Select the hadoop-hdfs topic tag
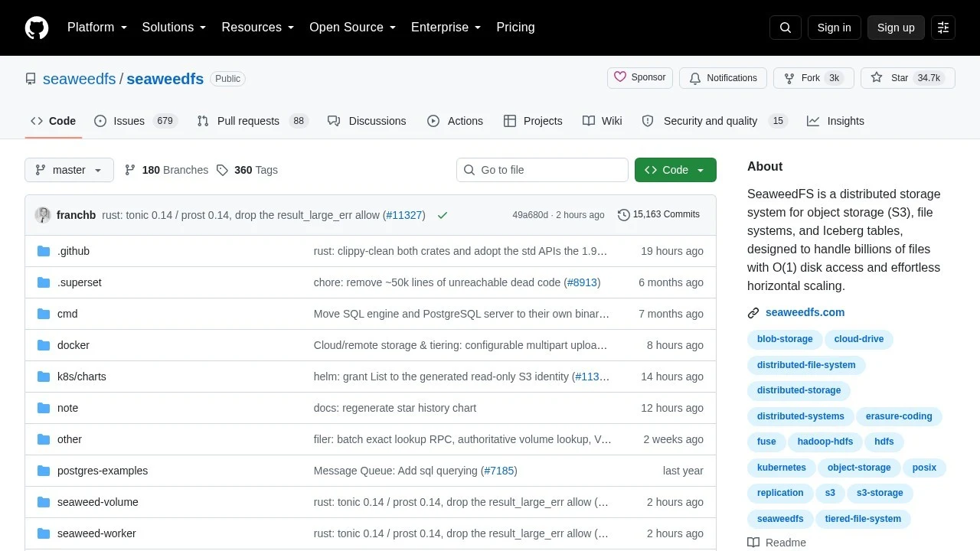This screenshot has height=551, width=980. click(825, 442)
